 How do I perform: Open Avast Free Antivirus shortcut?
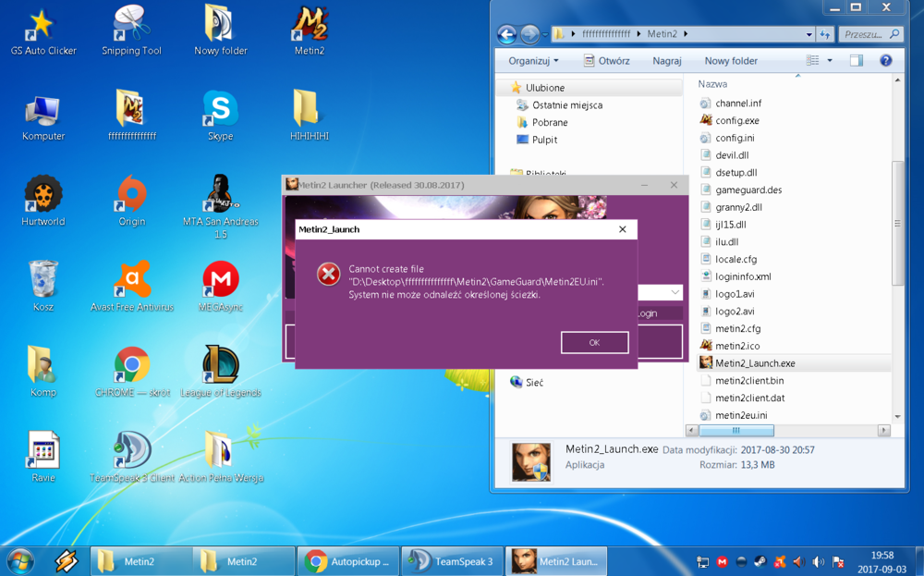click(132, 288)
